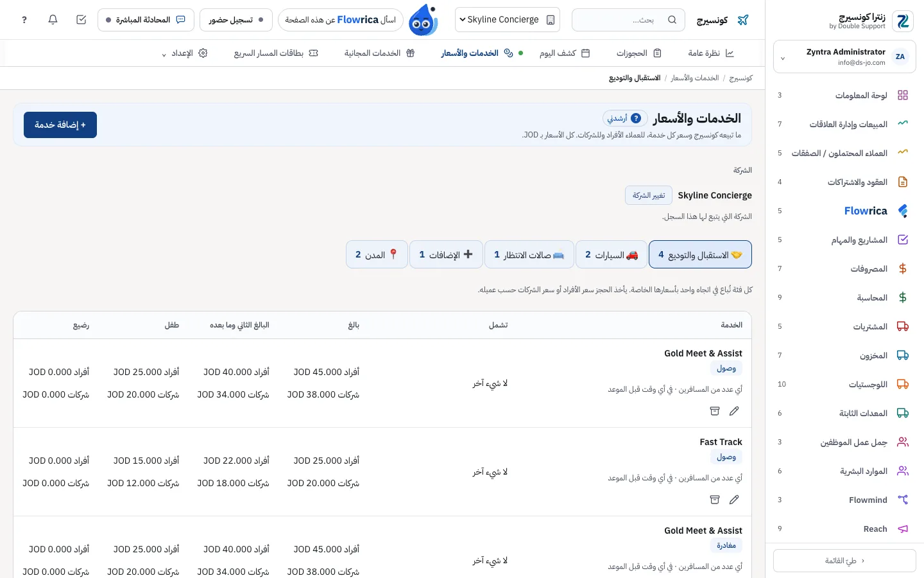Archive the Fast Track service
The width and height of the screenshot is (924, 578).
[715, 500]
